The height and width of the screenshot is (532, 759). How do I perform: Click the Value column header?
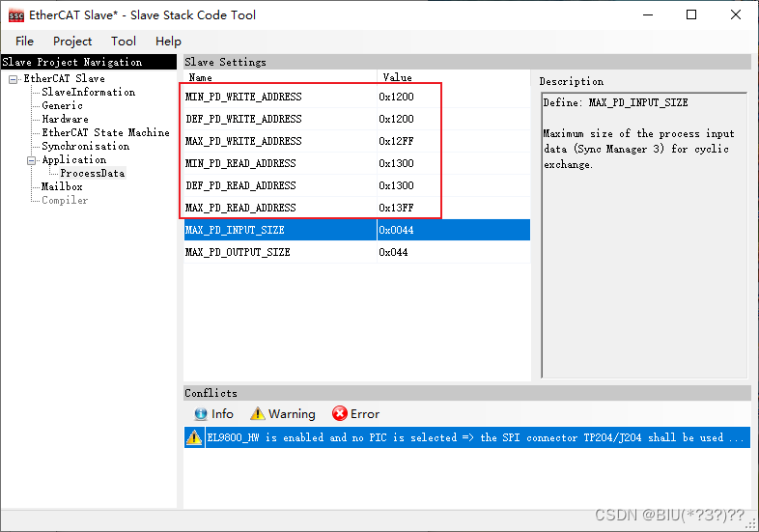454,77
